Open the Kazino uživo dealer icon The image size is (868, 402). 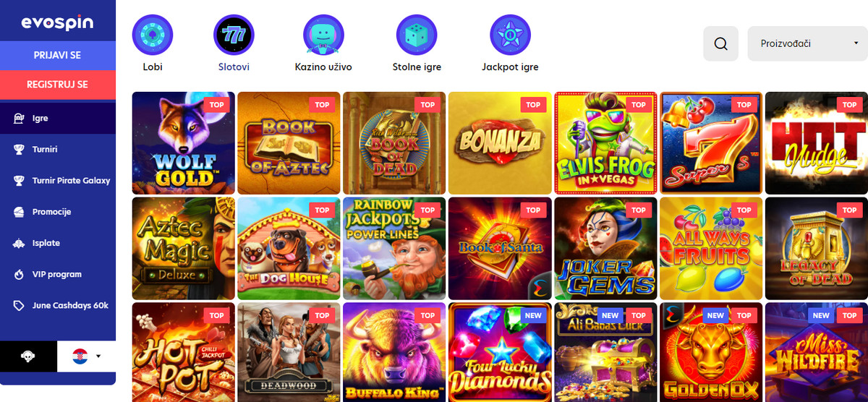[323, 35]
